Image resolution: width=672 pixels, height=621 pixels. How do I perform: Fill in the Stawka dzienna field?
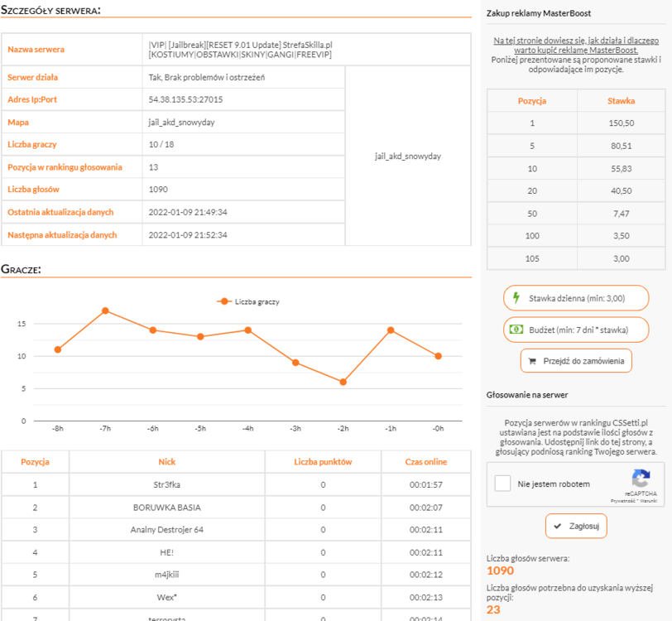[576, 298]
